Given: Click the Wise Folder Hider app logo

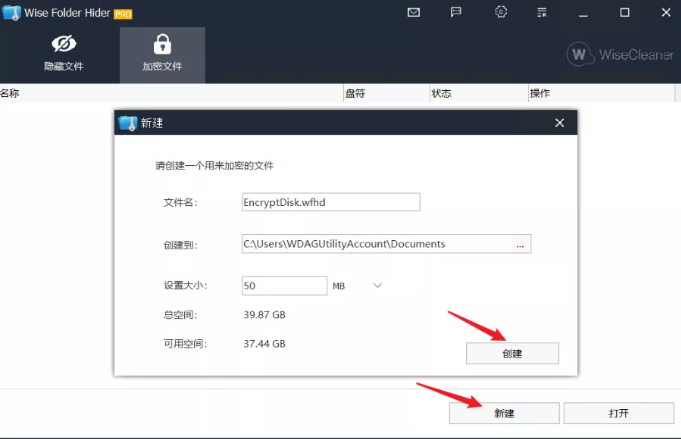Looking at the screenshot, I should (x=11, y=12).
